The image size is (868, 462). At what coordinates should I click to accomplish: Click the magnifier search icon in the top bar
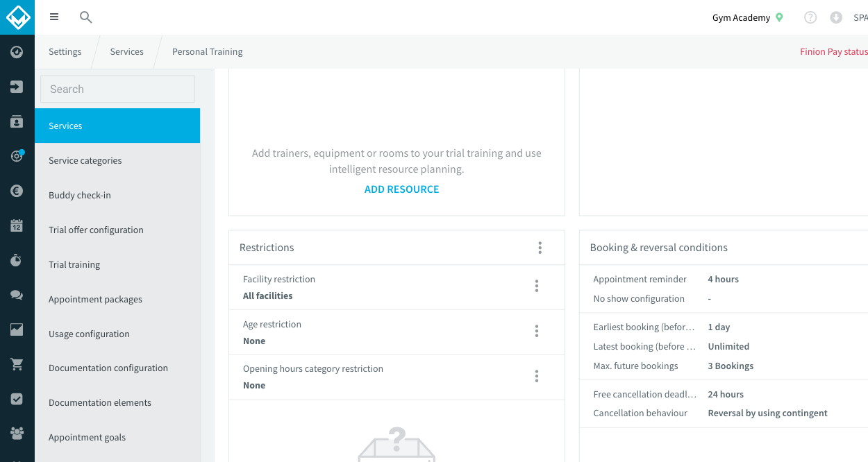point(86,17)
